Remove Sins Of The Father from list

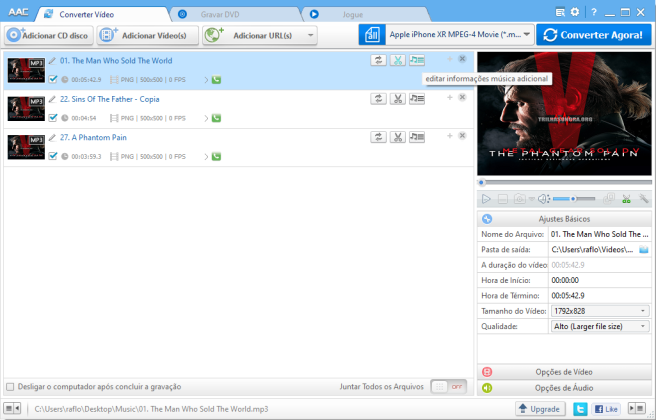pos(462,97)
